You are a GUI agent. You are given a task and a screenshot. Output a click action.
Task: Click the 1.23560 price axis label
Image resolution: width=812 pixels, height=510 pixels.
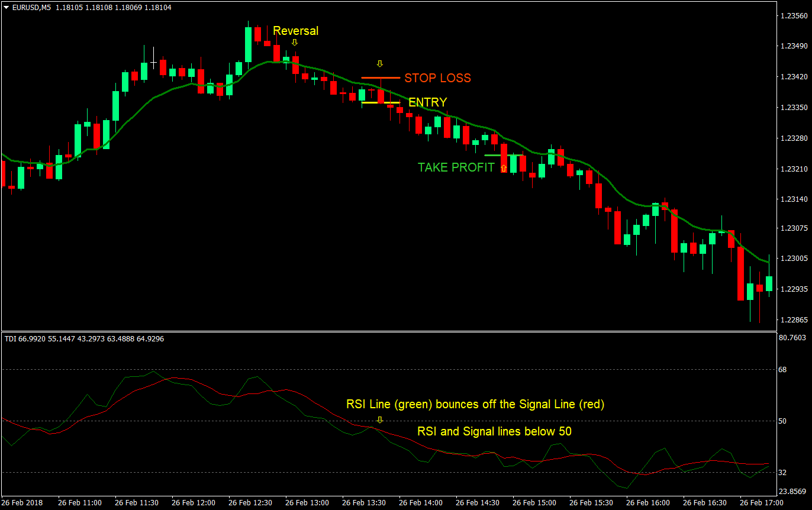[x=794, y=16]
